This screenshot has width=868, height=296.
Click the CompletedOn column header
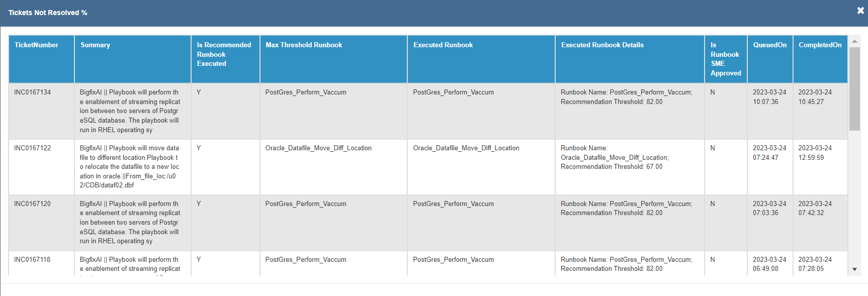tap(820, 45)
